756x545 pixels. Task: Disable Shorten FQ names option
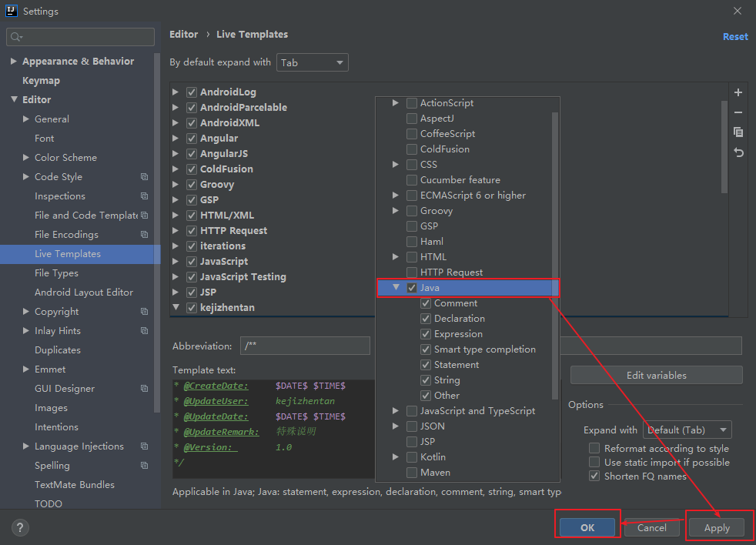click(x=594, y=476)
